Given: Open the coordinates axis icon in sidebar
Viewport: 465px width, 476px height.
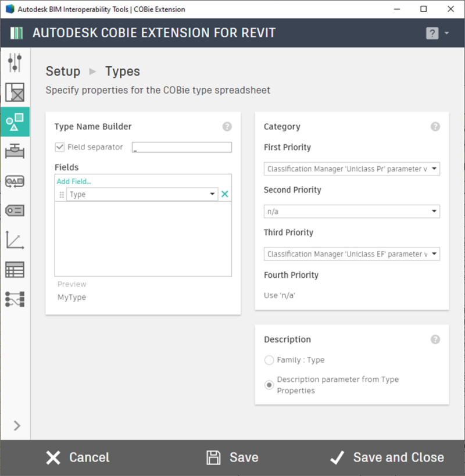Looking at the screenshot, I should point(15,240).
